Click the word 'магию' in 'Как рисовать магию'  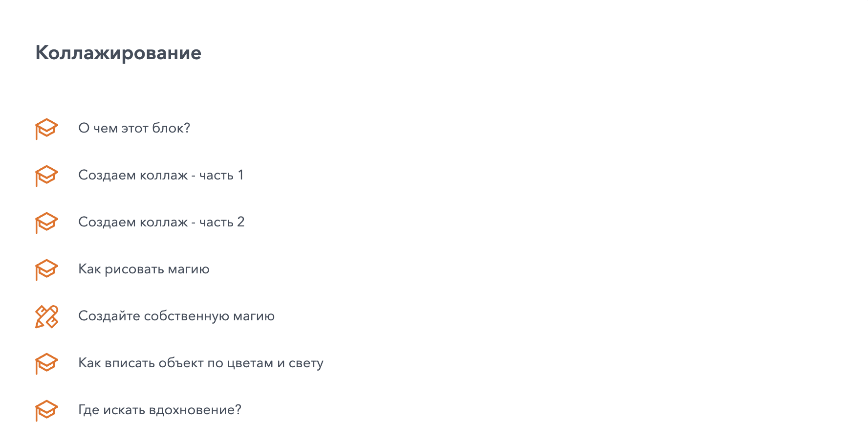tap(189, 269)
